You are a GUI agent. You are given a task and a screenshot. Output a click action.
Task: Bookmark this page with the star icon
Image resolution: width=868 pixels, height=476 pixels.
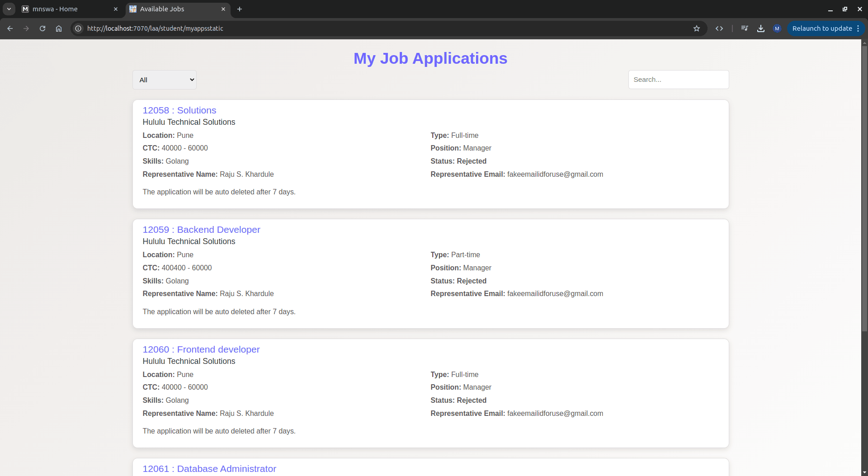pyautogui.click(x=697, y=28)
